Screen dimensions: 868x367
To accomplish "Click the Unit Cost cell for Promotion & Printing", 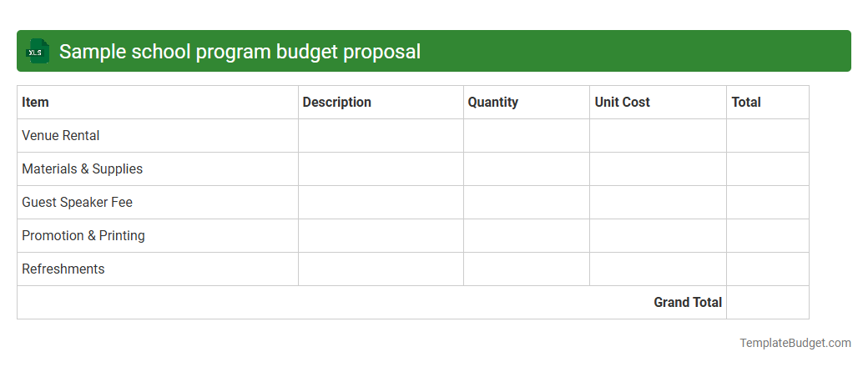I will (x=659, y=236).
